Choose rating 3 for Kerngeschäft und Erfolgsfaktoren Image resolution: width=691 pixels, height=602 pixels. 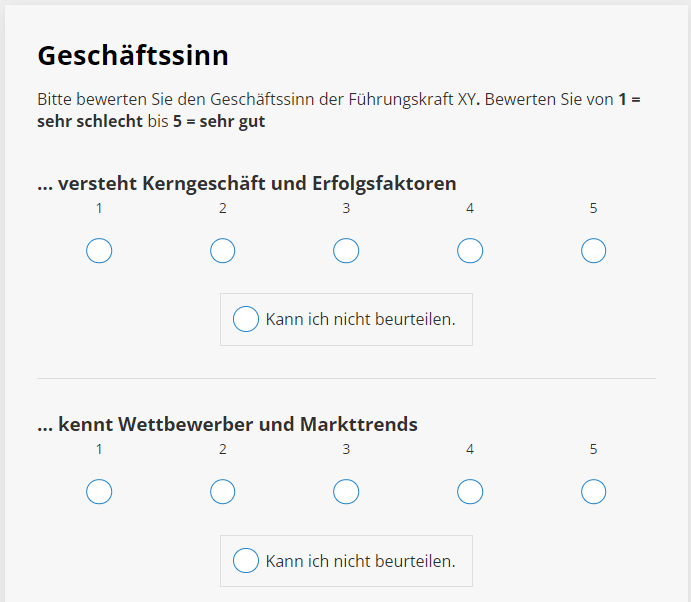(346, 251)
